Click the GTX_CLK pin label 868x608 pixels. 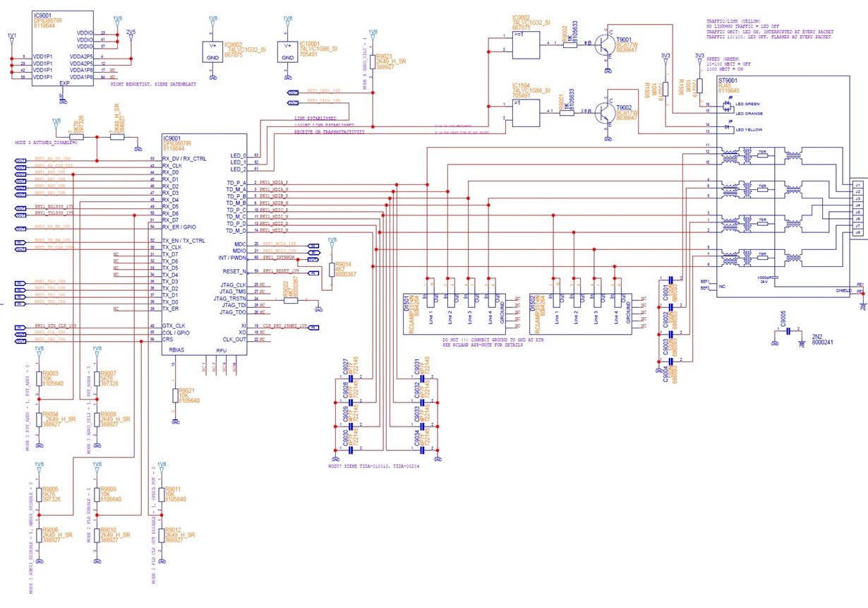(174, 326)
